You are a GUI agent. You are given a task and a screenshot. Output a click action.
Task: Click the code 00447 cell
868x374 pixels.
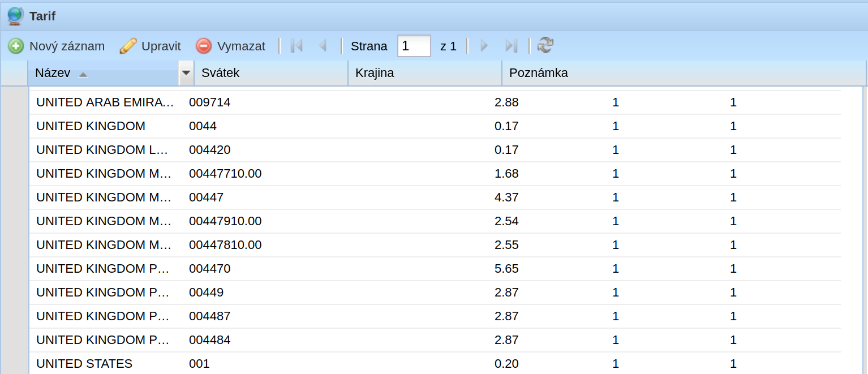pos(207,197)
